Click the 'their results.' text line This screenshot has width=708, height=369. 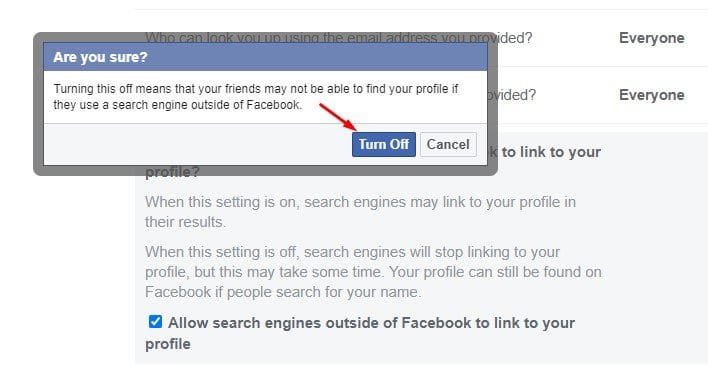[x=185, y=222]
